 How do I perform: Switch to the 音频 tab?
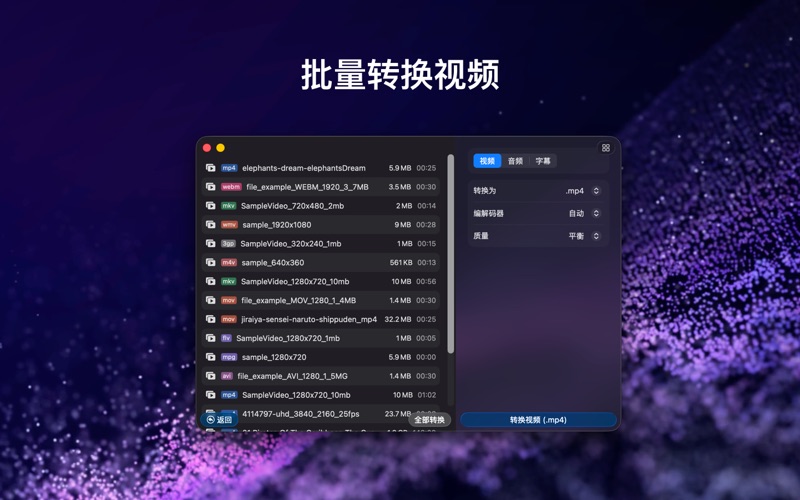[x=515, y=161]
